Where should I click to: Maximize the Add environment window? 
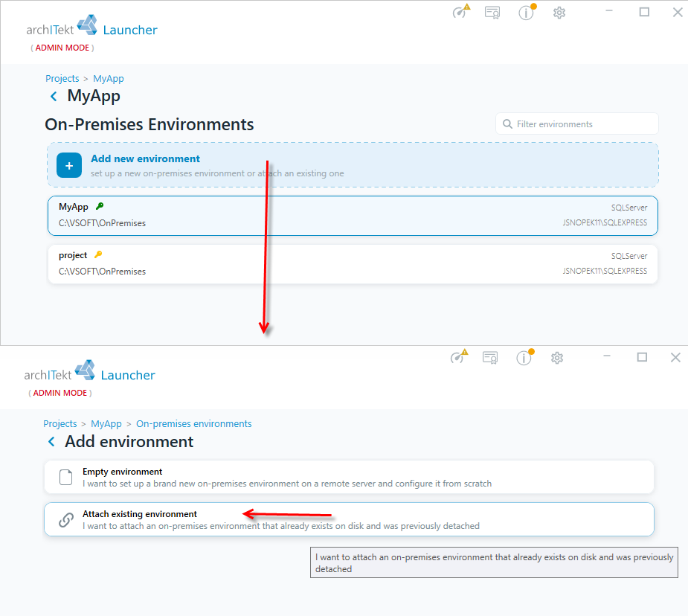pyautogui.click(x=642, y=357)
